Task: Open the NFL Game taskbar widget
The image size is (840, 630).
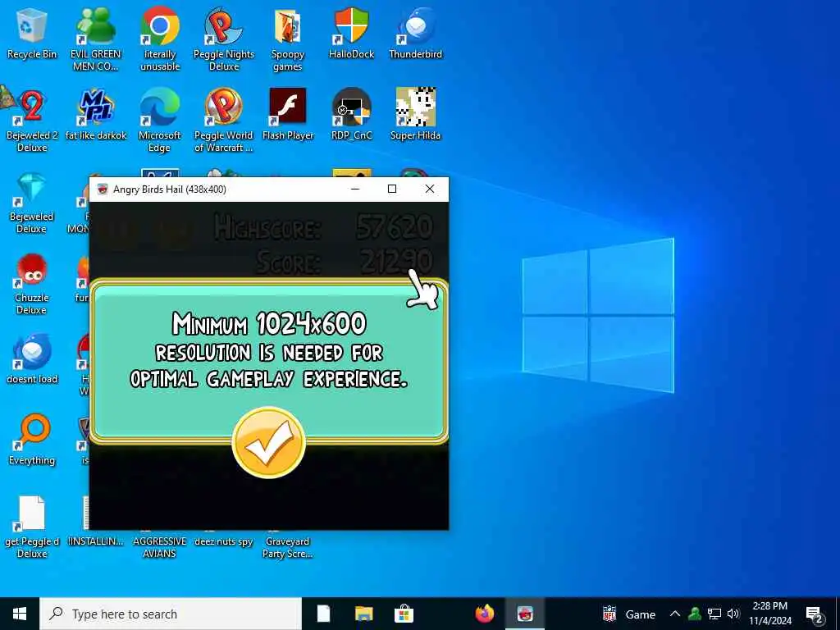Action: coord(629,614)
